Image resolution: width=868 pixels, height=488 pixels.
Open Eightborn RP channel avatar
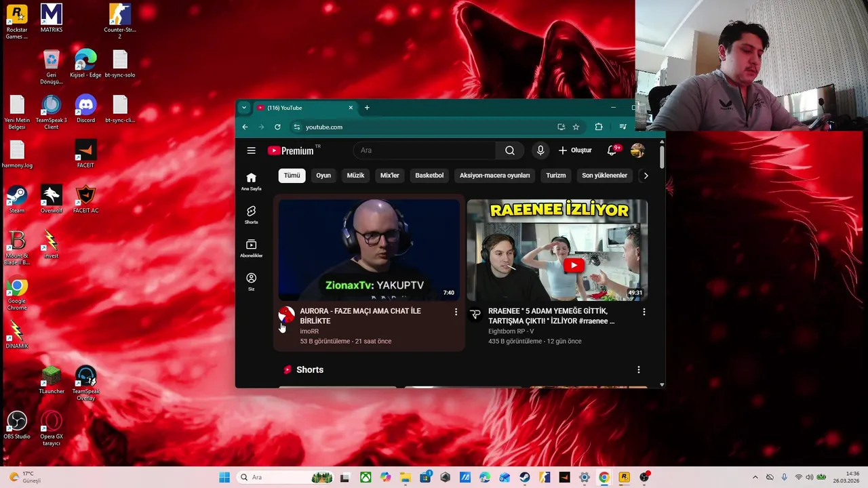475,314
